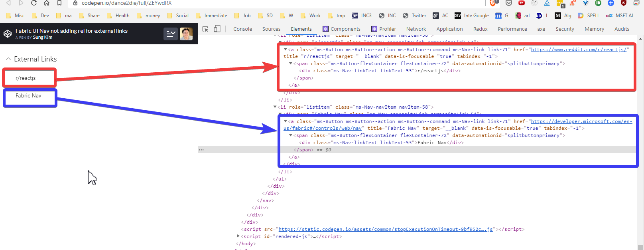Click the r/reactjs nav link

click(x=26, y=78)
